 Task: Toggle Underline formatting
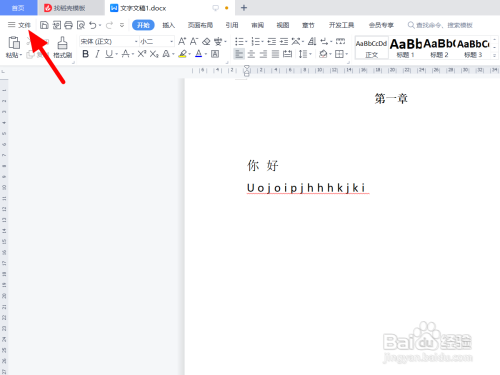coord(109,54)
